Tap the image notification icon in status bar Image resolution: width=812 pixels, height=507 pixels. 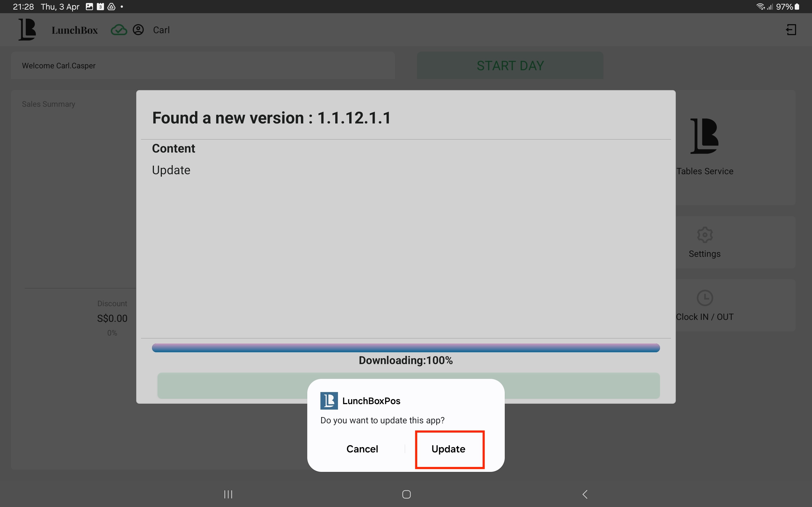coord(89,7)
